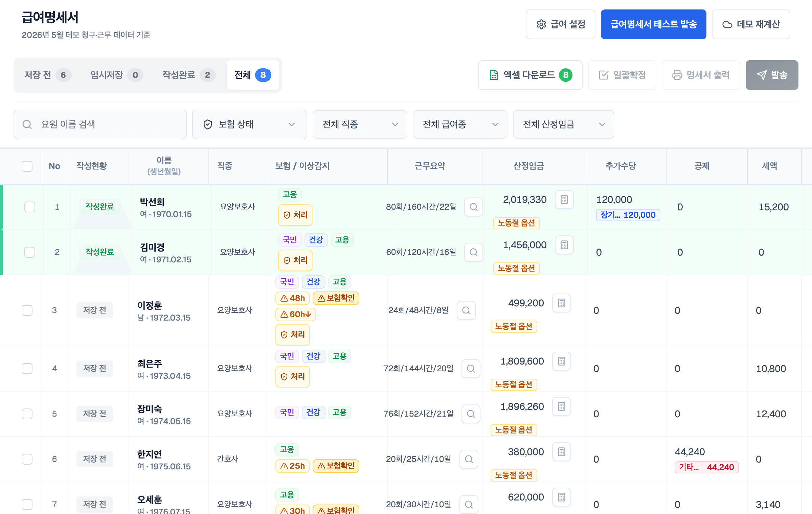The image size is (812, 514).
Task: Open work summary magnifier for 장미숙
Action: pyautogui.click(x=471, y=414)
